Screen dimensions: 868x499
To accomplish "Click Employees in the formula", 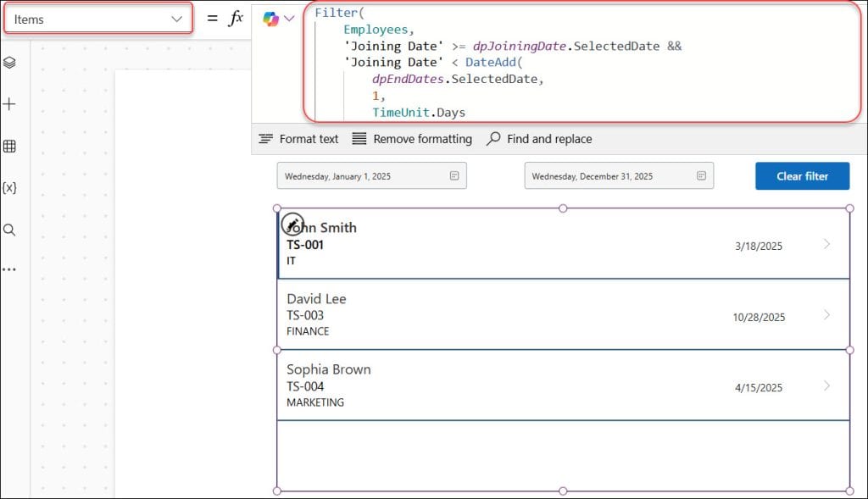I will pos(376,30).
